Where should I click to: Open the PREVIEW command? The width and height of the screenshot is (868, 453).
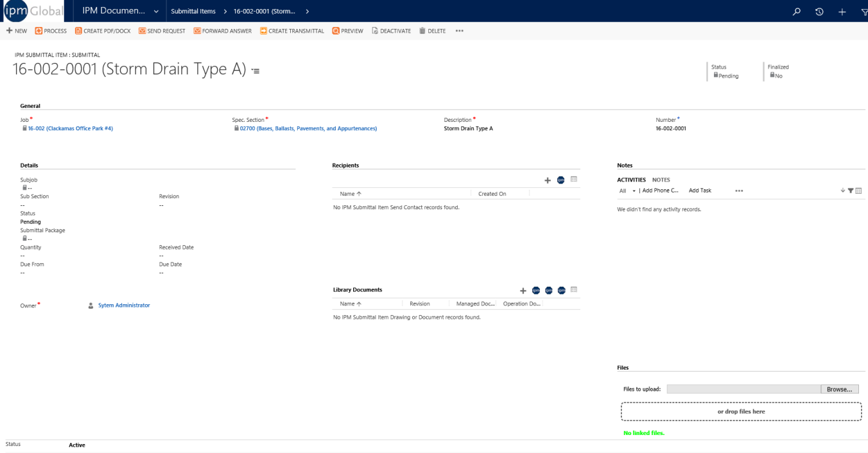pos(347,31)
